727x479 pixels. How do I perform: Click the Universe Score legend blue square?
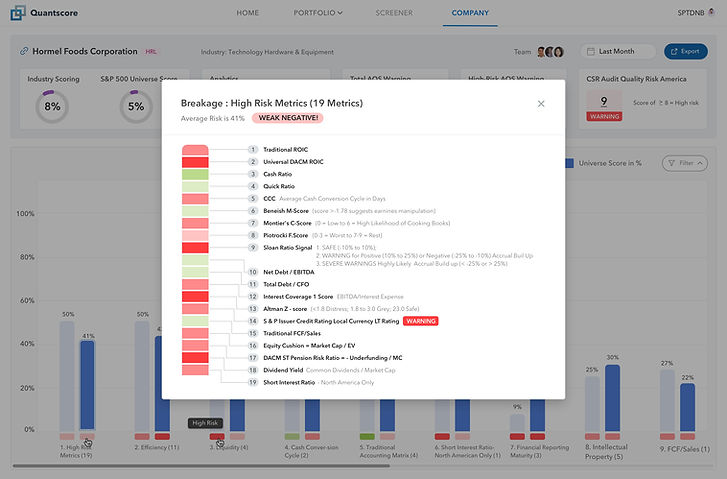click(570, 163)
